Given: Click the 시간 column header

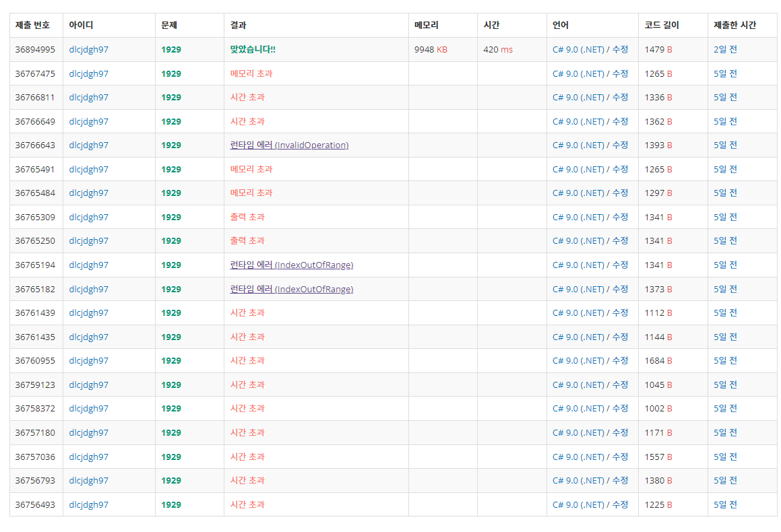Looking at the screenshot, I should (491, 25).
